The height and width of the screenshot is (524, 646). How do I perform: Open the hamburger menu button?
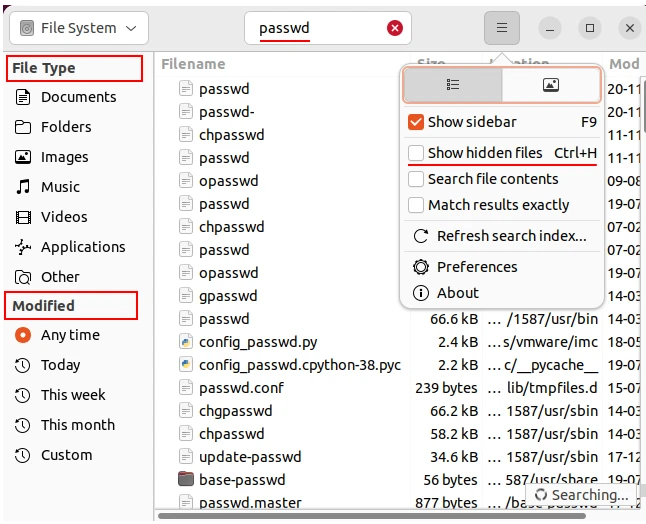pyautogui.click(x=501, y=28)
